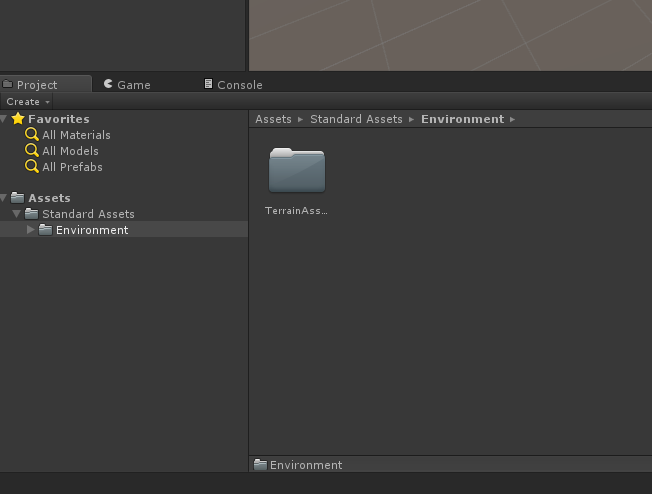Switch to the Project tab

[45, 84]
